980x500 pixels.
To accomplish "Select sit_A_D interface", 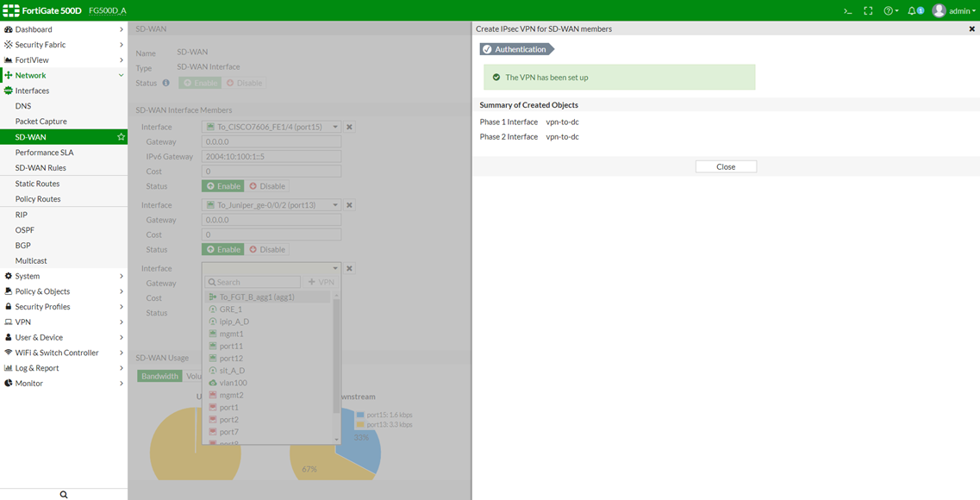I will pyautogui.click(x=267, y=371).
